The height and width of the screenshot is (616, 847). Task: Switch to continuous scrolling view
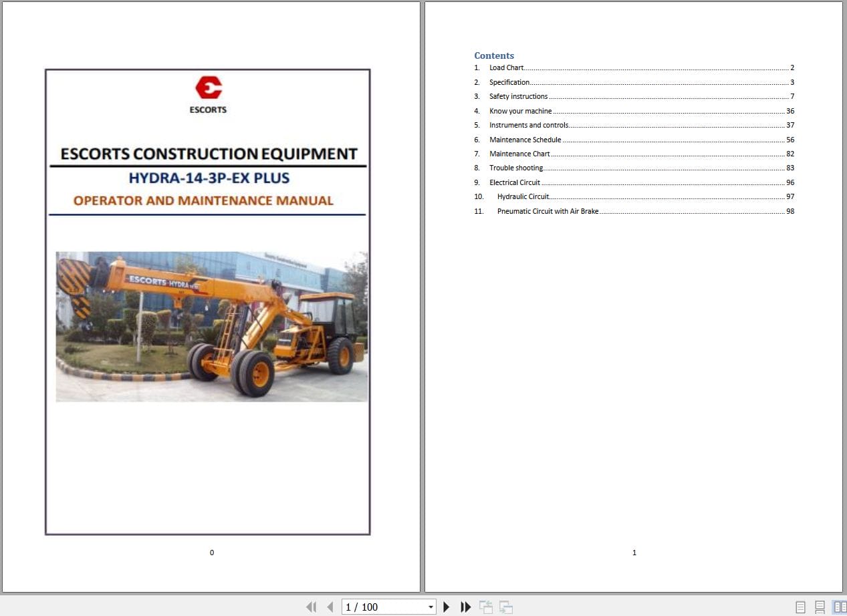pyautogui.click(x=820, y=607)
